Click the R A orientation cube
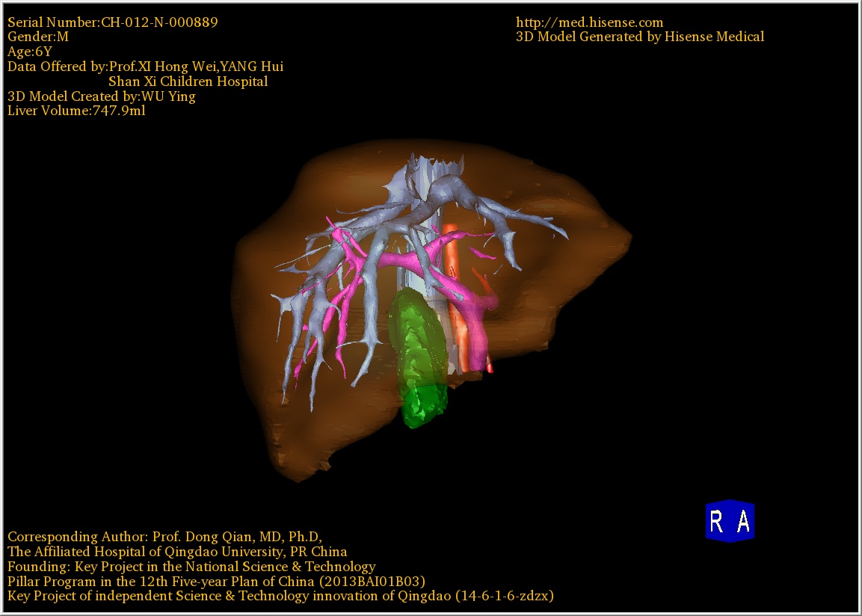The height and width of the screenshot is (616, 862). click(x=730, y=520)
